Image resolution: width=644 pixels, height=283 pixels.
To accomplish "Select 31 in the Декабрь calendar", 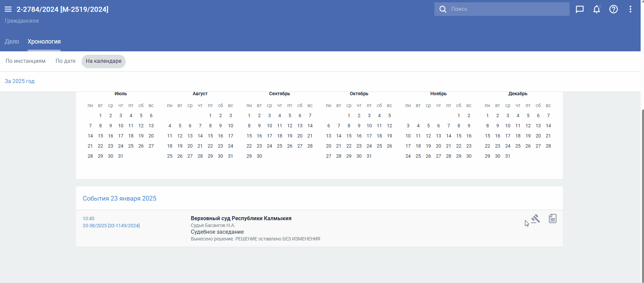I will pyautogui.click(x=508, y=156).
